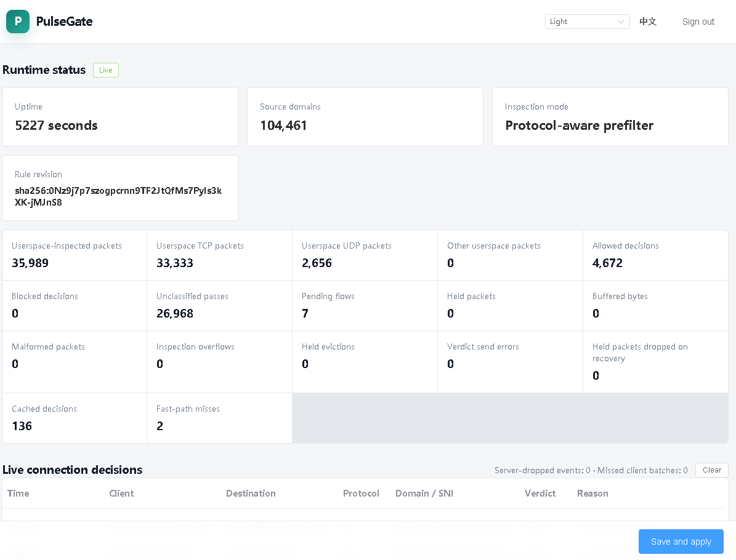736x560 pixels.
Task: Click the Malformed packets label
Action: click(x=48, y=346)
